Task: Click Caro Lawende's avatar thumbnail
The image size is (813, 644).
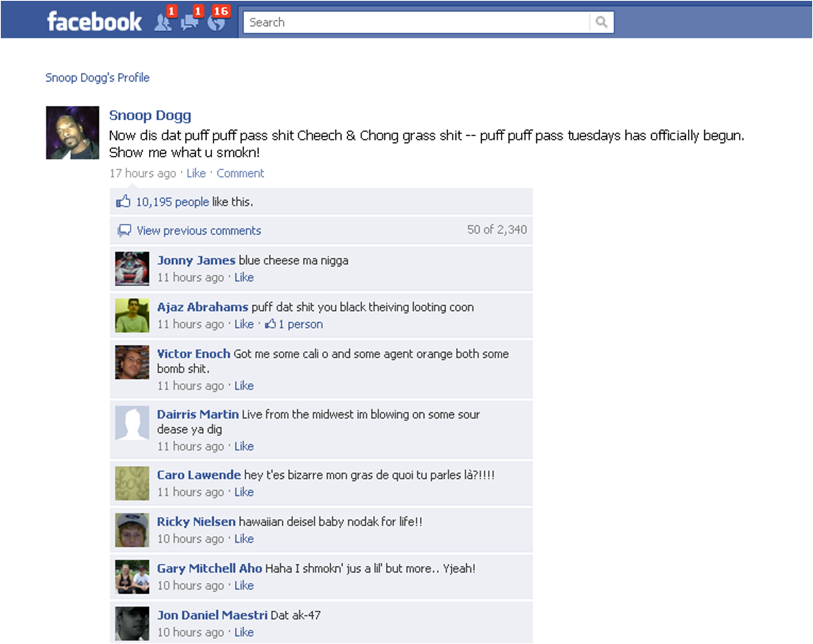Action: (x=132, y=484)
